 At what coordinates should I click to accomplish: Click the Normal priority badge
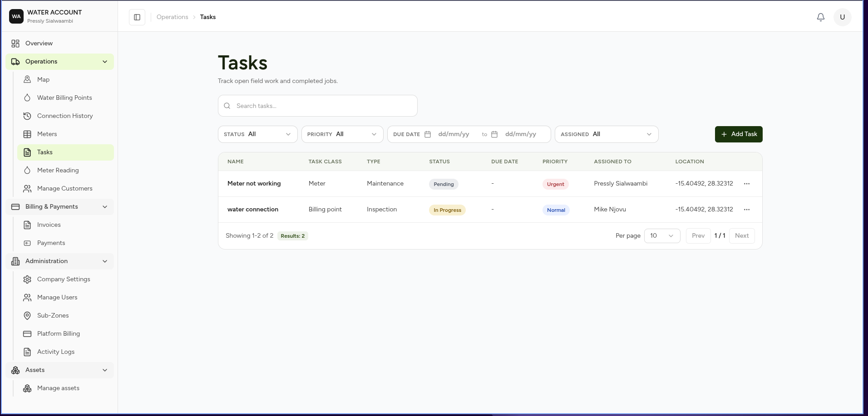[x=556, y=210]
